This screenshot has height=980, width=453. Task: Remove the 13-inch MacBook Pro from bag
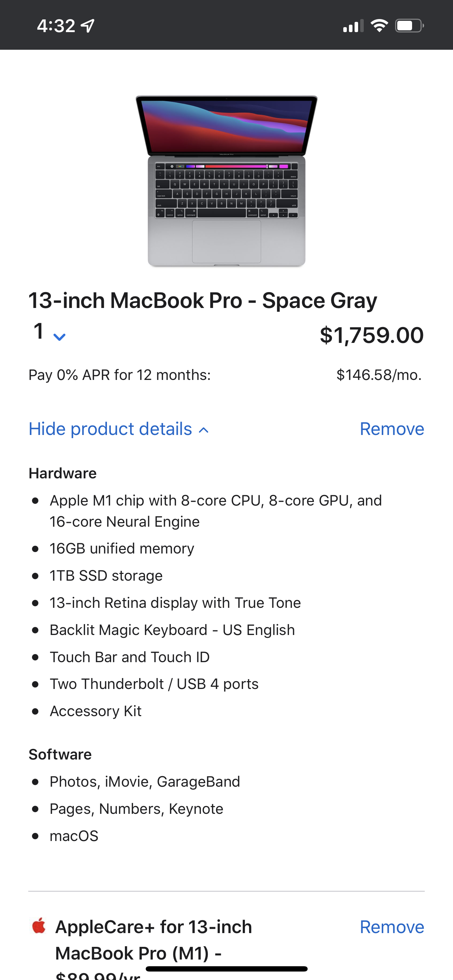tap(392, 429)
